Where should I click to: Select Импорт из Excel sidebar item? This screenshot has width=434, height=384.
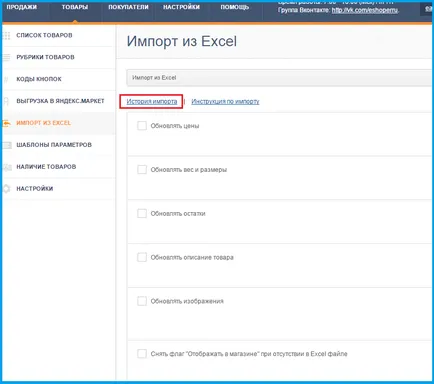(44, 123)
